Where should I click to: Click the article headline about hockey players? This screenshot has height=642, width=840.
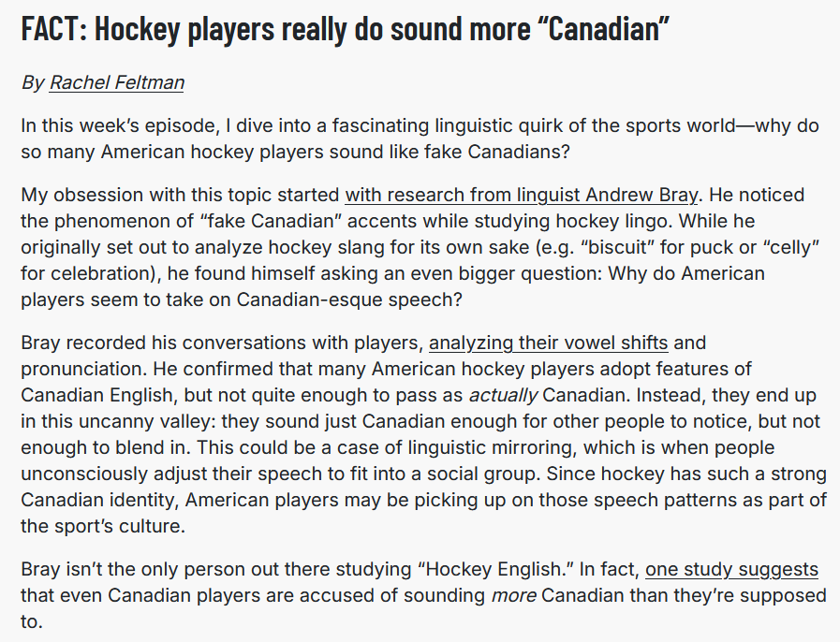(346, 30)
